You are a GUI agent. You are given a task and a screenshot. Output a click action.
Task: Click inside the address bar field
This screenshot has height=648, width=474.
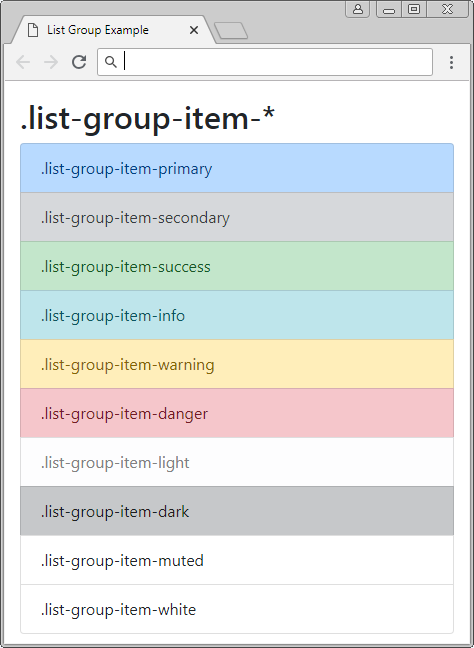click(x=265, y=62)
